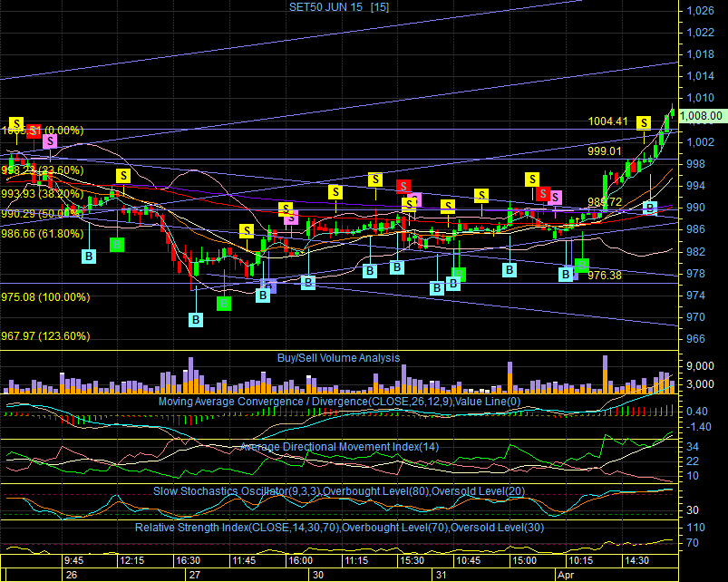Select the 1,026 price axis label

tap(701, 10)
